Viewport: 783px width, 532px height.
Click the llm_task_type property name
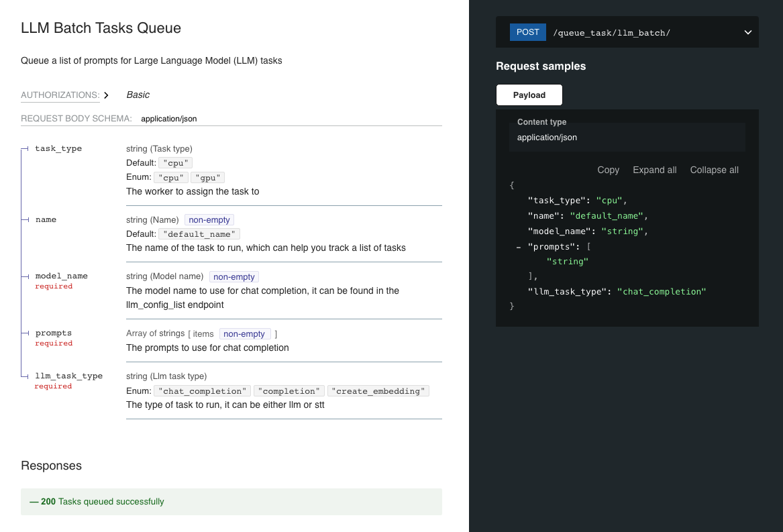pyautogui.click(x=68, y=376)
